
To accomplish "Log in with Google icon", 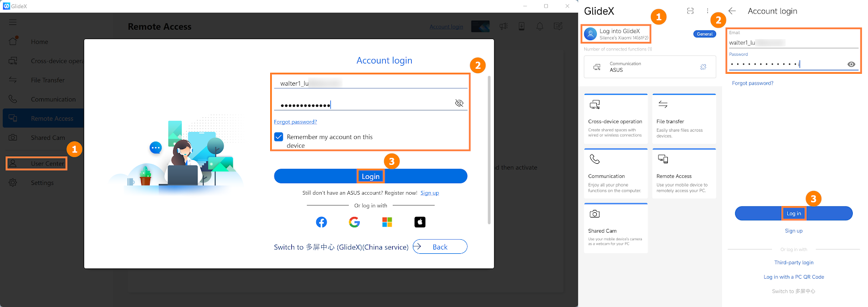I will pos(354,222).
